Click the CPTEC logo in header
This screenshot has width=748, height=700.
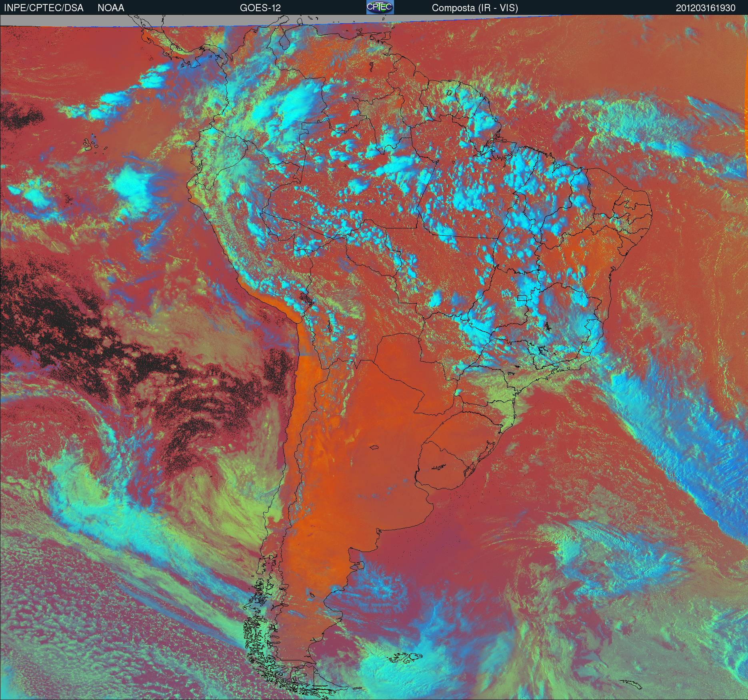[380, 7]
